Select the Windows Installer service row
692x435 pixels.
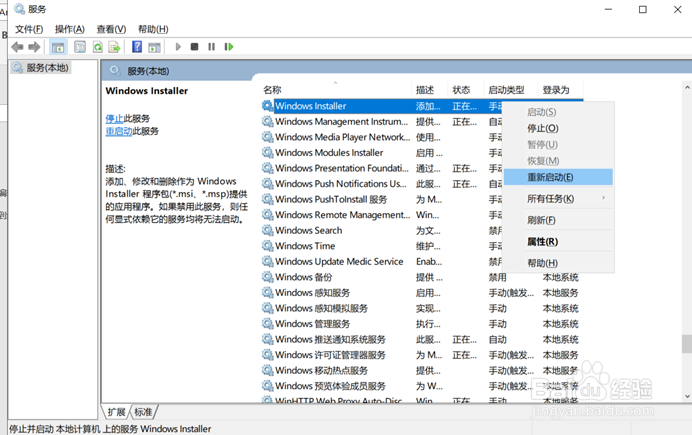click(x=382, y=106)
